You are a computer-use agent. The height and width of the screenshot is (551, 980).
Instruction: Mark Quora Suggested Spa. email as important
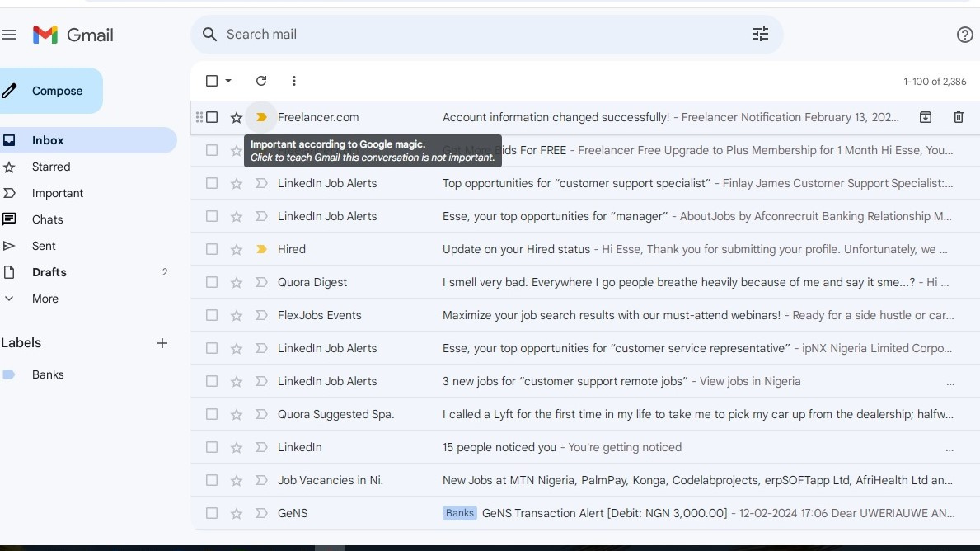pos(261,414)
